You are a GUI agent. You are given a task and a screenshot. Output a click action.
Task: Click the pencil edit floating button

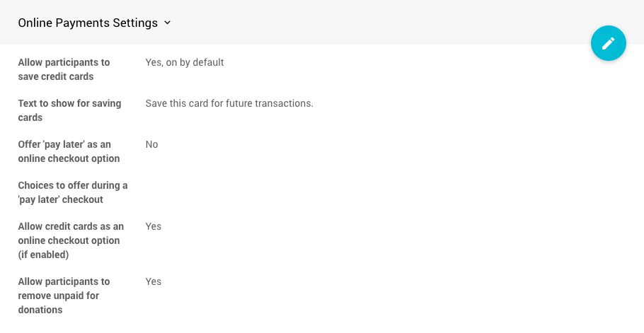[609, 43]
